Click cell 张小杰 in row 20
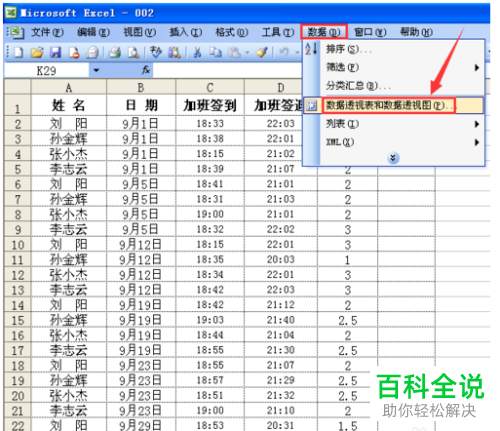This screenshot has height=431, width=500. [69, 396]
